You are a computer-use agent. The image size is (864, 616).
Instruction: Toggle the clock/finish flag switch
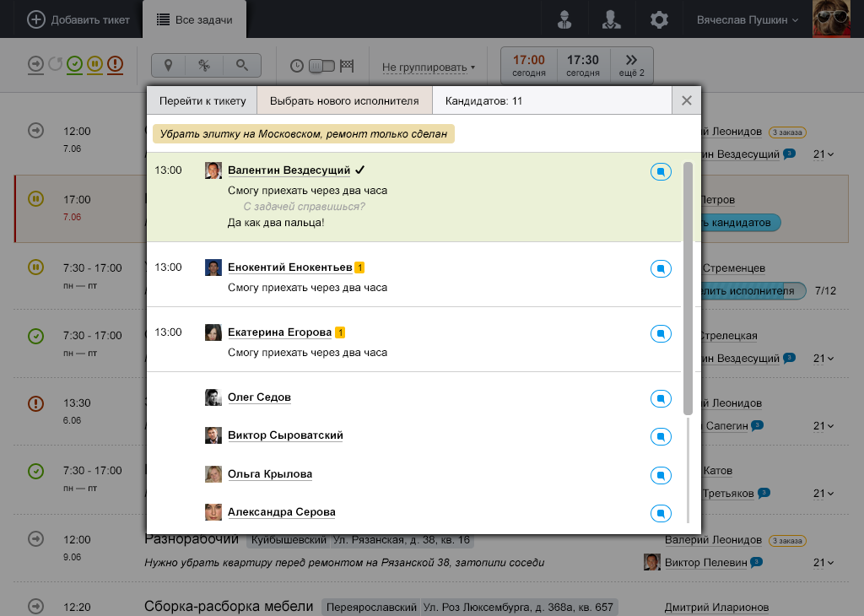pyautogui.click(x=321, y=66)
